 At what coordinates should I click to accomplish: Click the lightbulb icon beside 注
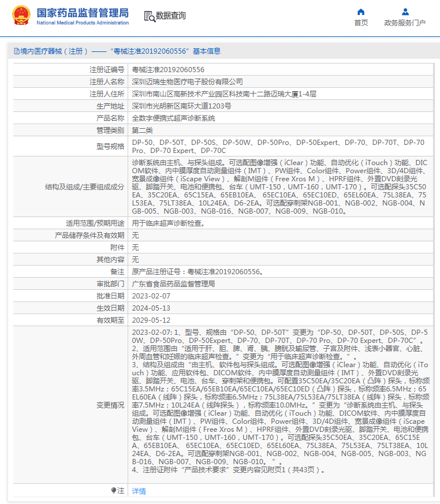pyautogui.click(x=113, y=490)
